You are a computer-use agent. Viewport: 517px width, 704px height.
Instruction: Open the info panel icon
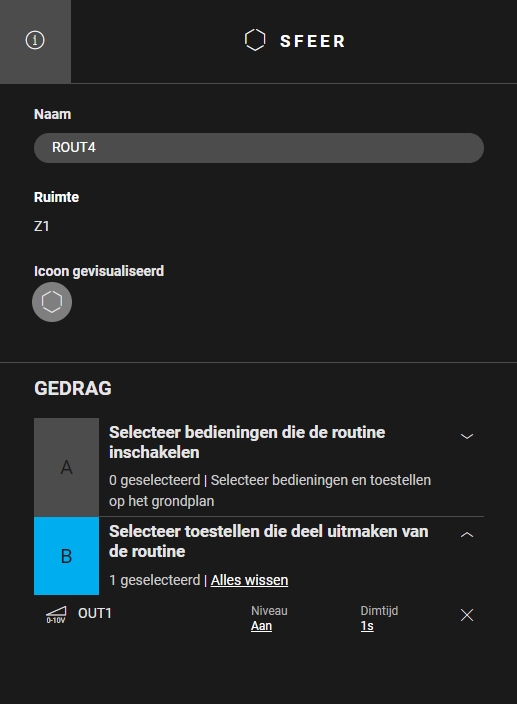[35, 40]
